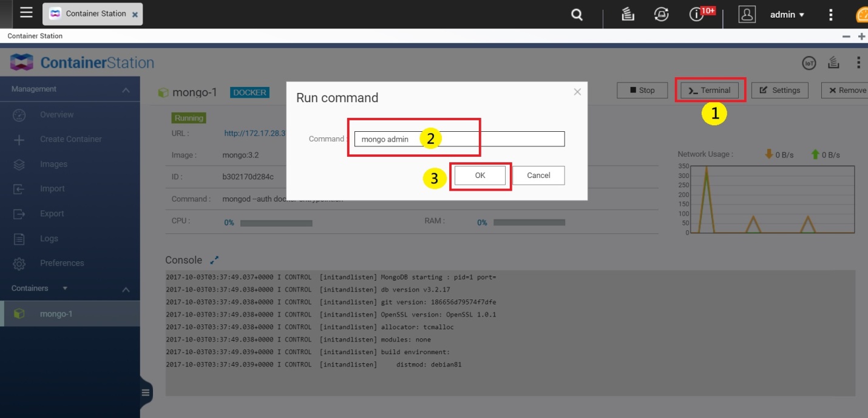868x418 pixels.
Task: Click the mongo-1 cube icon in sidebar
Action: 19,314
